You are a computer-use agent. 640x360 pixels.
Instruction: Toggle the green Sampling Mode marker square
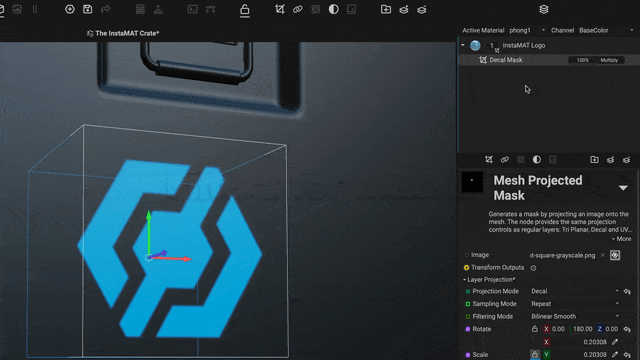tap(468, 304)
